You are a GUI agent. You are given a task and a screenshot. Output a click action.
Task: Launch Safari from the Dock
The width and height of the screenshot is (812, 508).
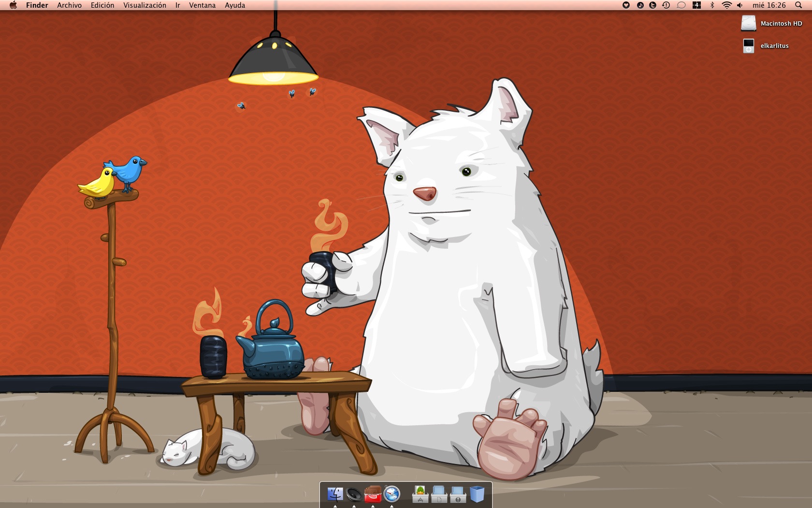[391, 494]
